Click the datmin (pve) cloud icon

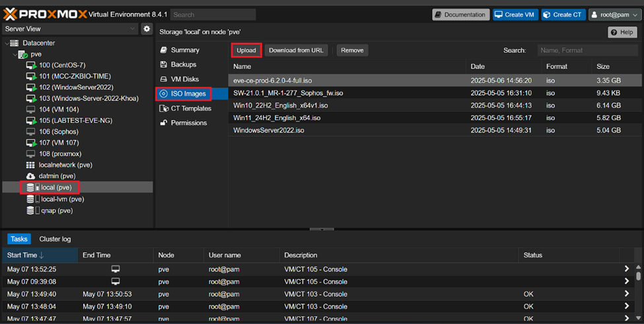[x=30, y=176]
